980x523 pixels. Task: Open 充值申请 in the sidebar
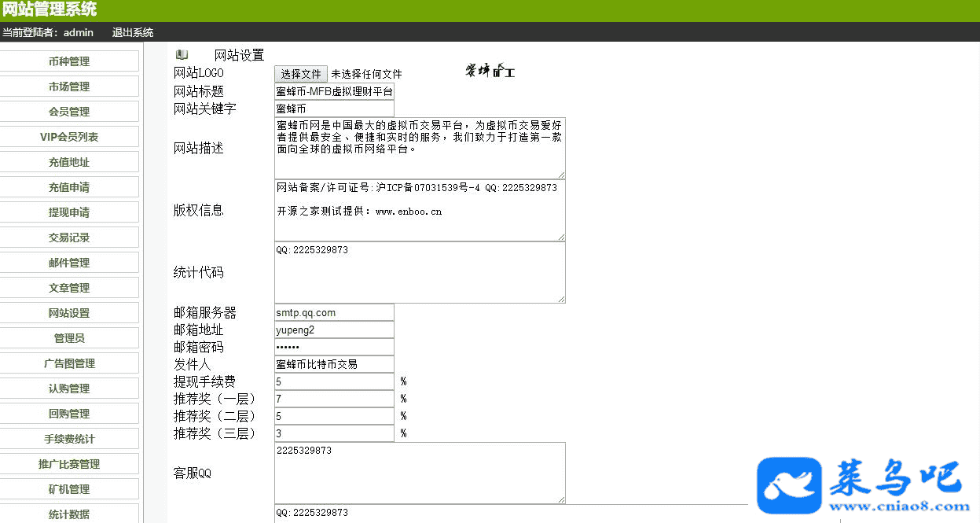(x=69, y=187)
